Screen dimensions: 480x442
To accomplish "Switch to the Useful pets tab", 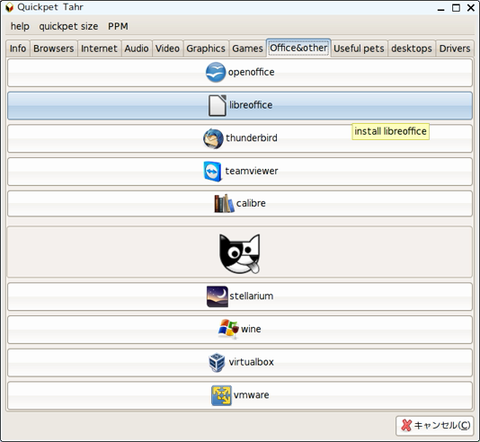I will tap(359, 48).
